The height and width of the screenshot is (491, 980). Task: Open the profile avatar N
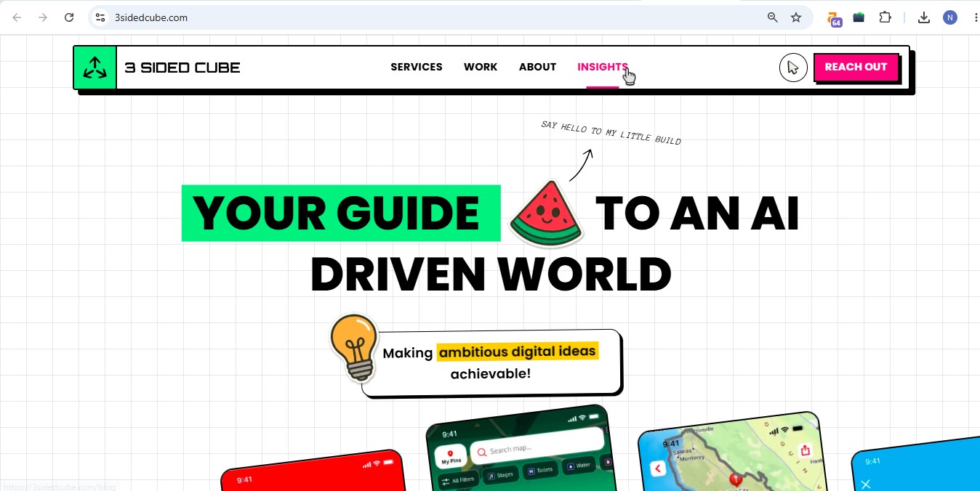pos(950,17)
